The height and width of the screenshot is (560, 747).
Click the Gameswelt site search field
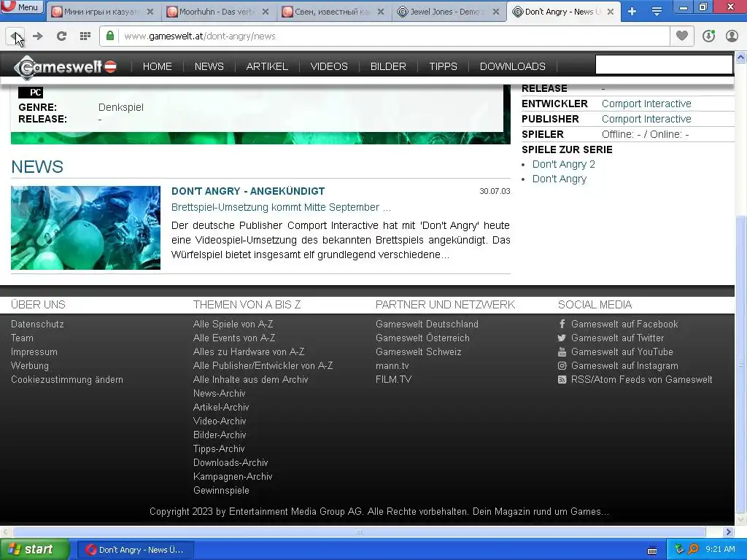click(664, 65)
